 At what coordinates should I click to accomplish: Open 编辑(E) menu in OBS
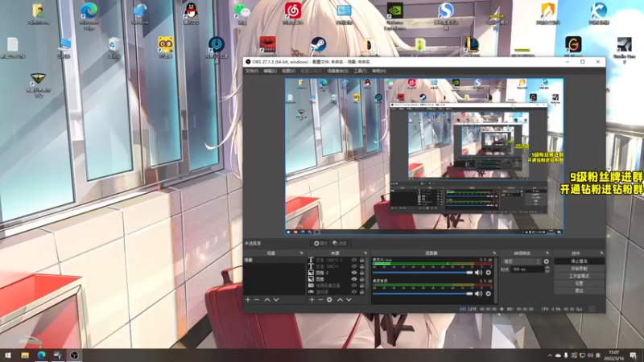(270, 71)
